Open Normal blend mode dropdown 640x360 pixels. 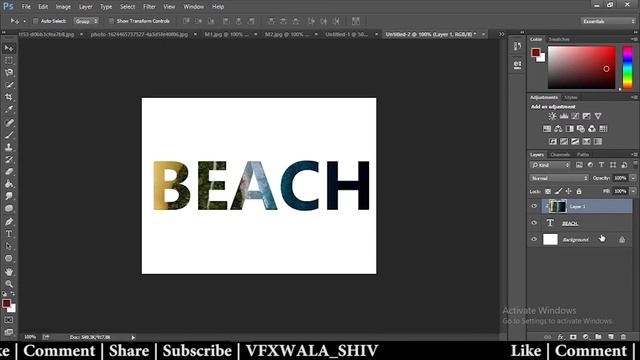pyautogui.click(x=559, y=178)
